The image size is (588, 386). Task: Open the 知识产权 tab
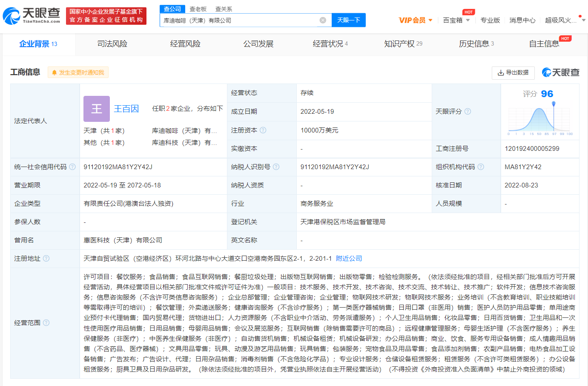pos(403,44)
